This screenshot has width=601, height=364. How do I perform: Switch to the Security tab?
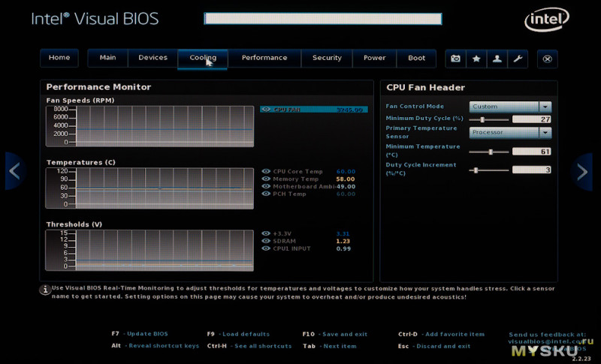[327, 58]
